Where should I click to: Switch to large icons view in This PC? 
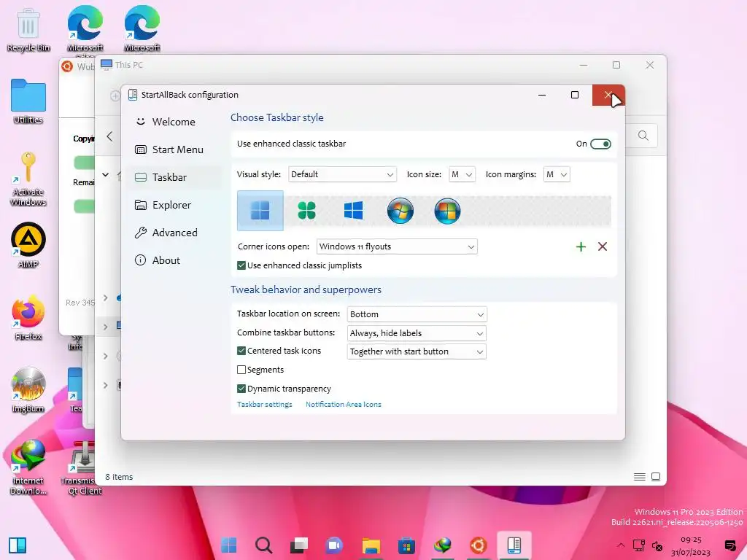click(x=656, y=477)
